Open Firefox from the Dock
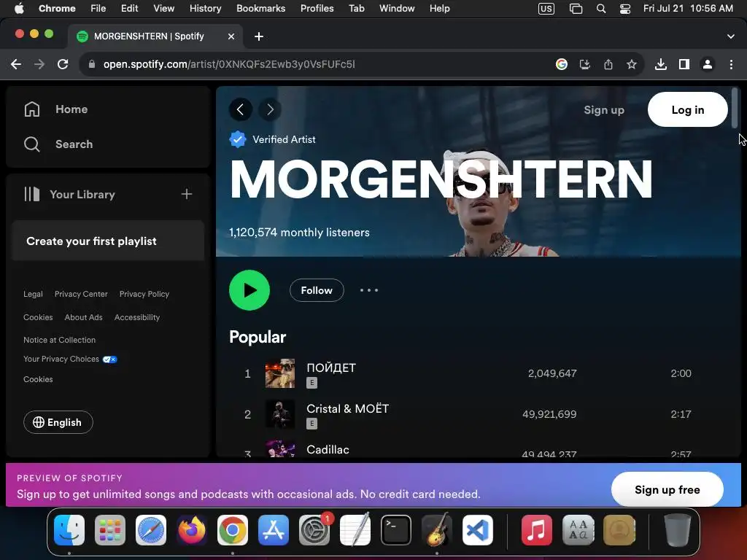The width and height of the screenshot is (747, 560). click(192, 530)
